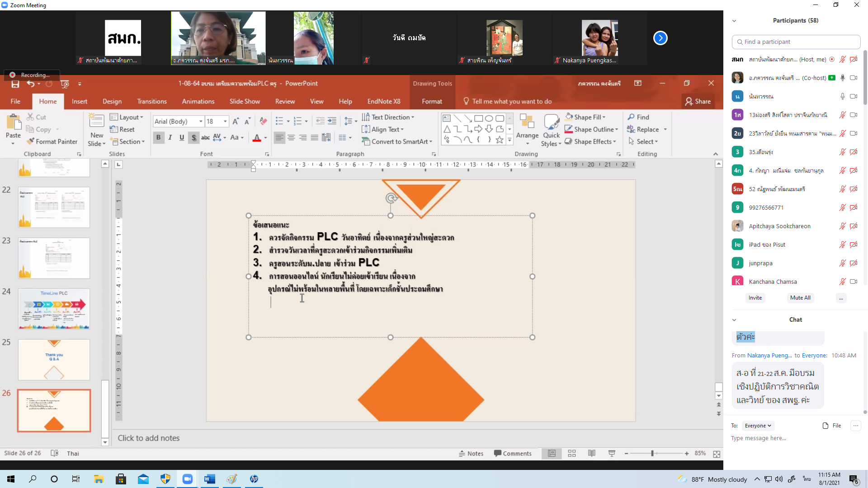Click the Share button in PowerPoint
Viewport: 868px width, 488px height.
click(698, 101)
